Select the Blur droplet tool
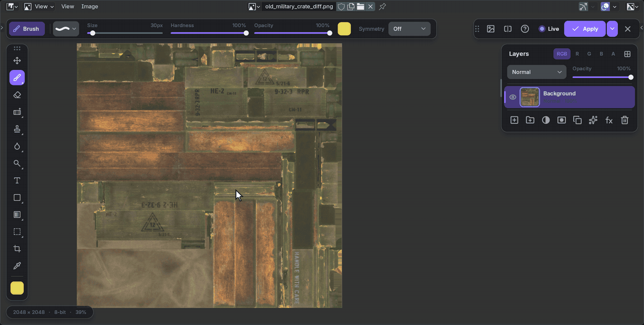This screenshot has width=644, height=325. pyautogui.click(x=17, y=146)
